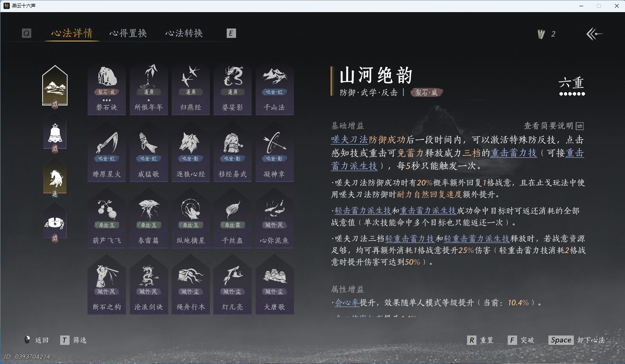
Task: Select the 千山法 mountain card
Action: click(274, 90)
